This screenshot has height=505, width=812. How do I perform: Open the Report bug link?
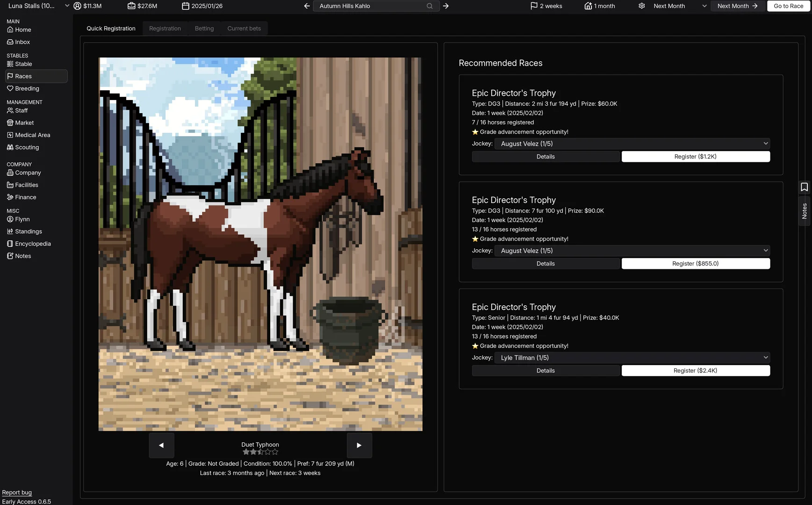click(17, 492)
